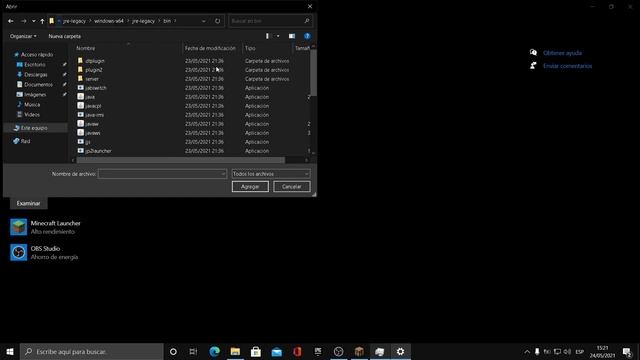Click the Nombre de archivo field

pos(162,174)
